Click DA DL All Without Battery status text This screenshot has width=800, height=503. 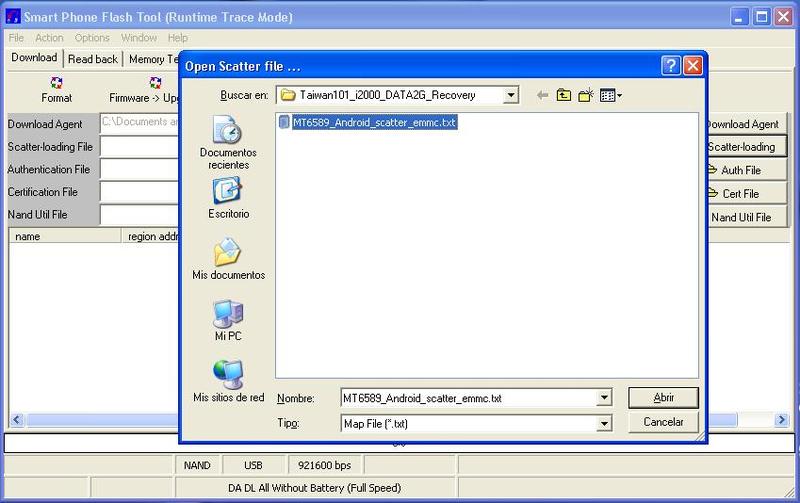[x=314, y=488]
